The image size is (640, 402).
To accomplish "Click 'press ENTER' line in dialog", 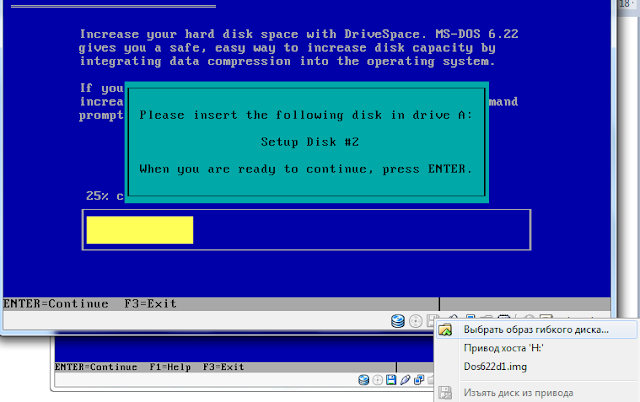I will coord(306,169).
